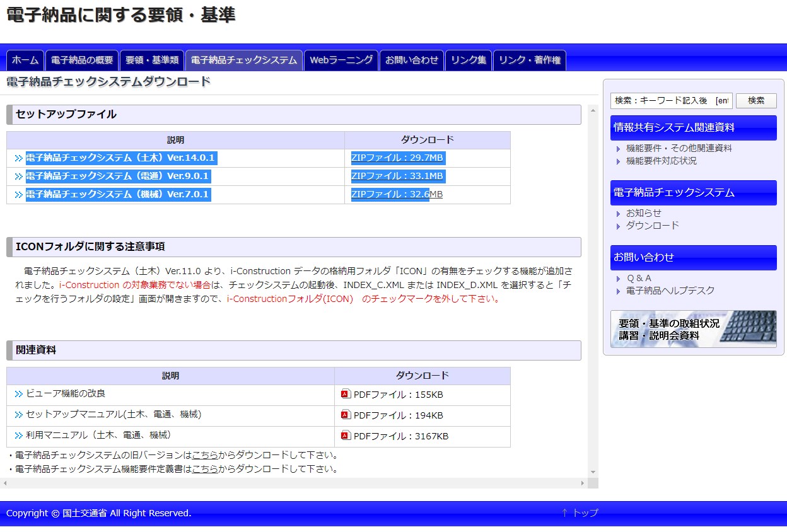Switch to the Webラーニング tab
The width and height of the screenshot is (787, 532).
click(x=341, y=61)
